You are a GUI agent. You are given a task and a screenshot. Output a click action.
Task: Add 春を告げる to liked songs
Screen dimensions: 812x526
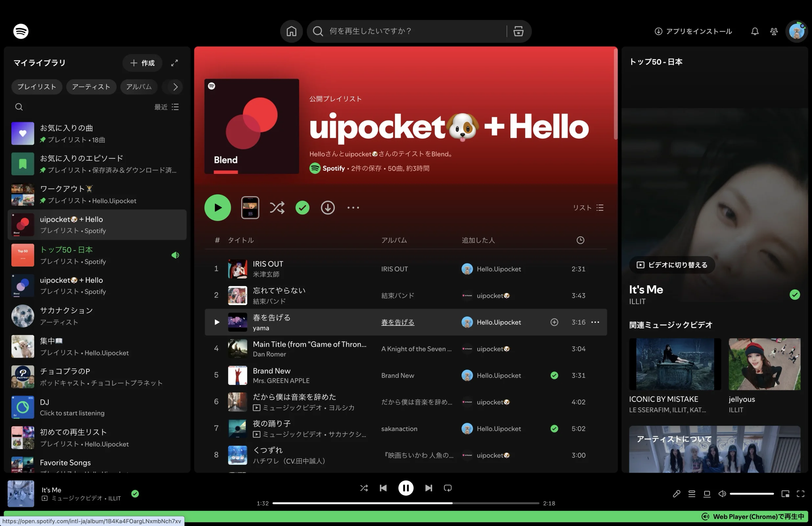554,322
